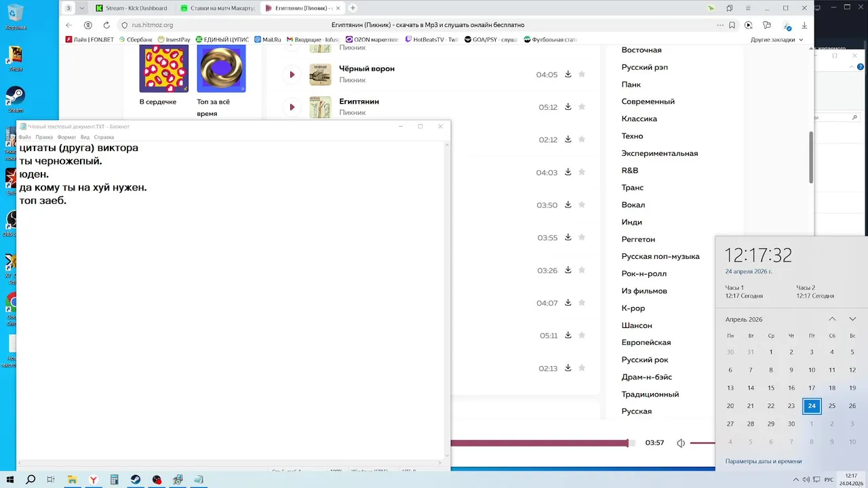Viewport: 868px width, 488px height.
Task: Select April 15 in the calendar
Action: pyautogui.click(x=771, y=388)
